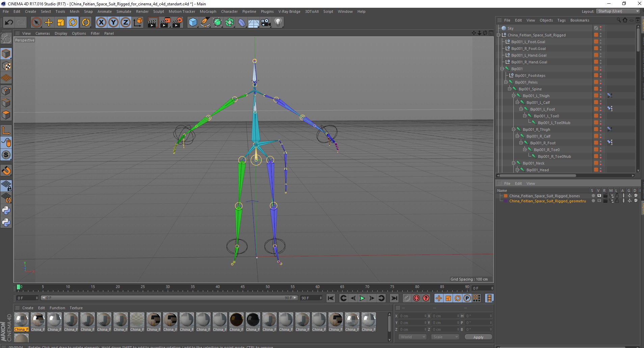
Task: Open Edit Render Settings
Action: click(x=178, y=23)
